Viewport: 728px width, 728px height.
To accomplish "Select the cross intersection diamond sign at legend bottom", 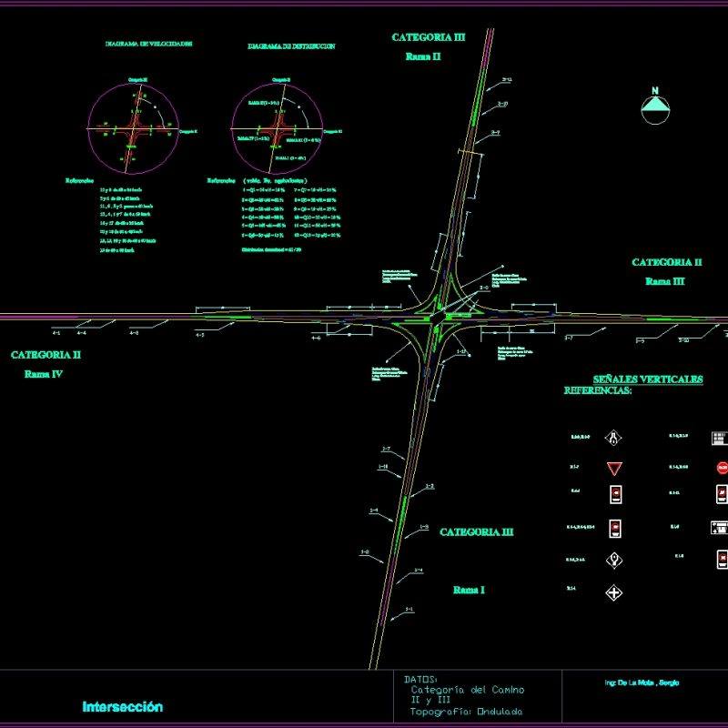I will 614,591.
